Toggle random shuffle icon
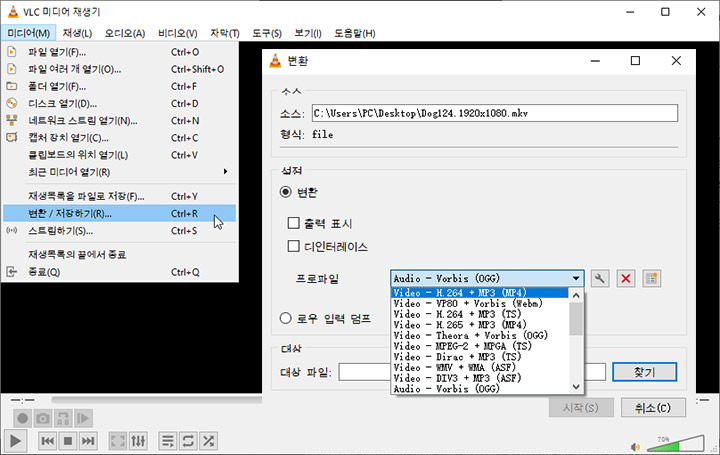Viewport: 720px width, 455px height. coord(208,441)
